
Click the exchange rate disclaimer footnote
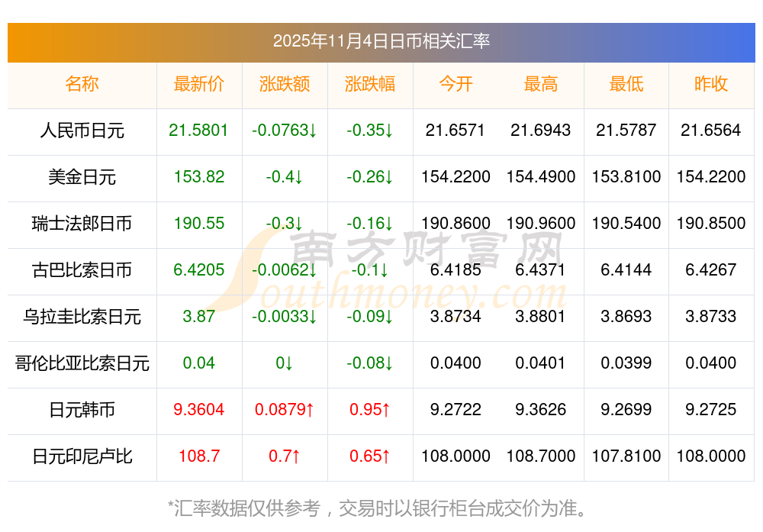pos(381,508)
